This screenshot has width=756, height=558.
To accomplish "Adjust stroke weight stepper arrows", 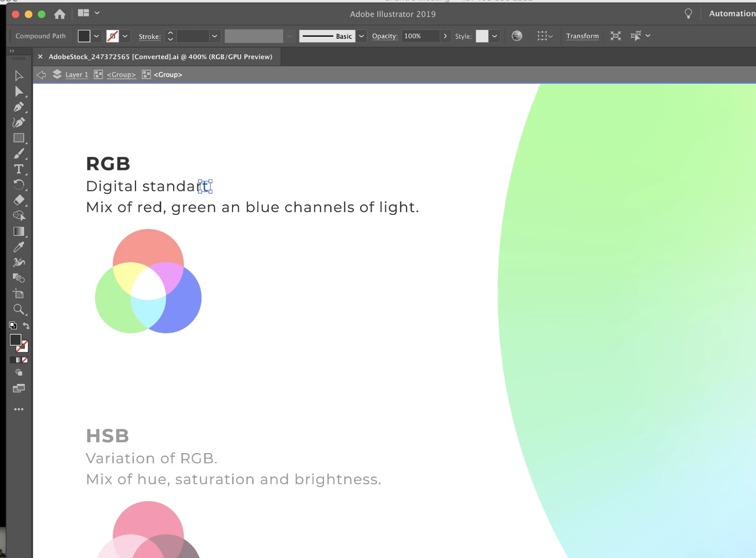I will point(171,36).
